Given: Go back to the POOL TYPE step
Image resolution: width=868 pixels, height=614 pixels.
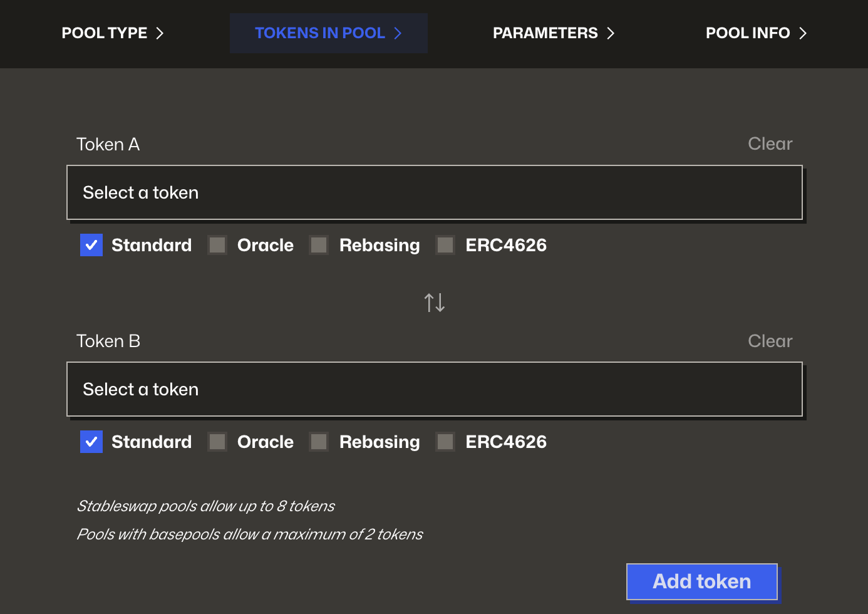Looking at the screenshot, I should [104, 33].
